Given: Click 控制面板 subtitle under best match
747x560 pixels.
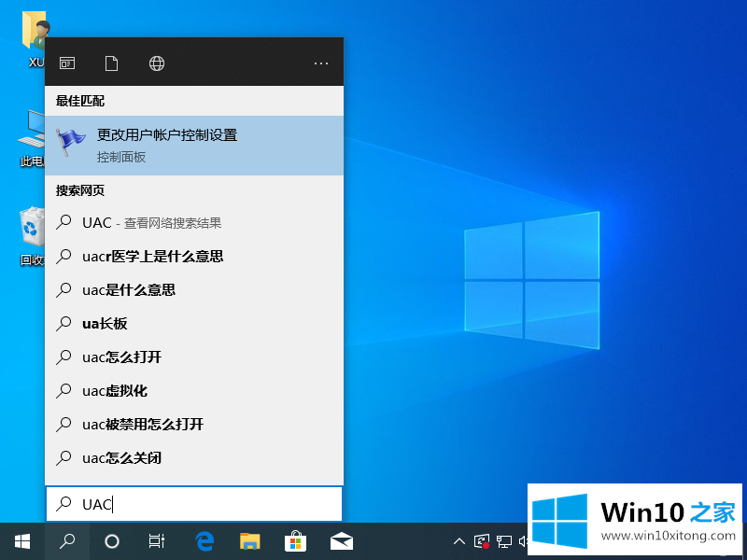Looking at the screenshot, I should pos(121,157).
